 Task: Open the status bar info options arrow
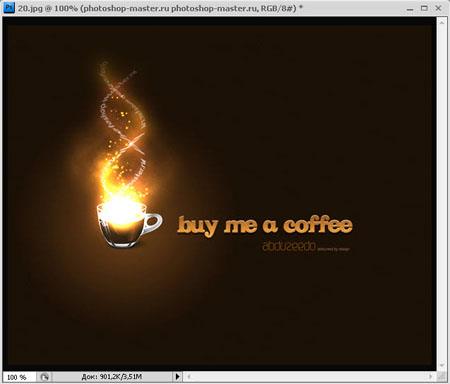click(177, 377)
